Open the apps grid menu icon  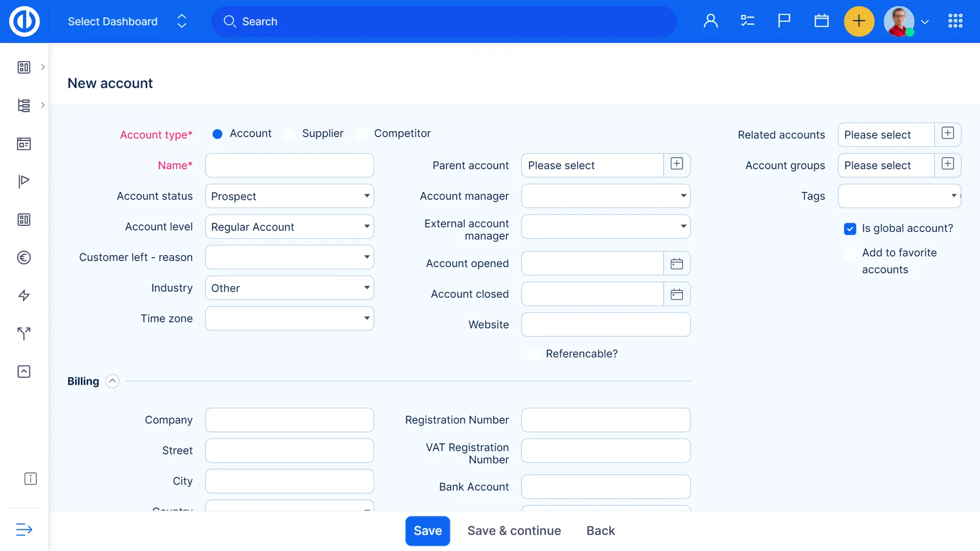coord(955,21)
